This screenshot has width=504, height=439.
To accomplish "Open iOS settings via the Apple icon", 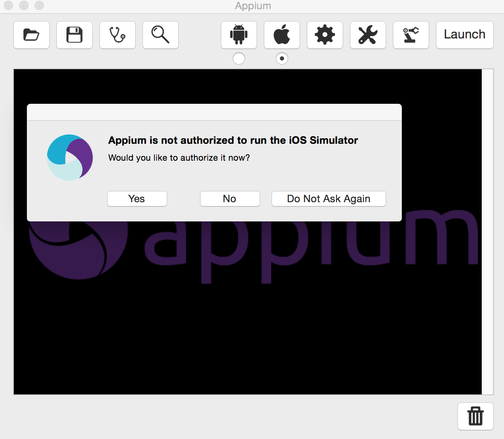I will (282, 35).
